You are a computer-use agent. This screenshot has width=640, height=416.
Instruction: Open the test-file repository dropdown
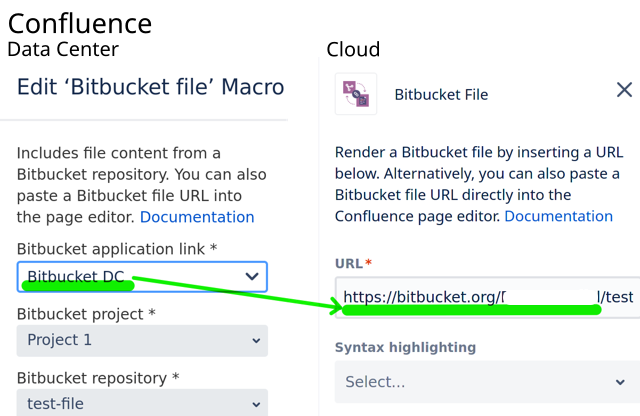(142, 403)
